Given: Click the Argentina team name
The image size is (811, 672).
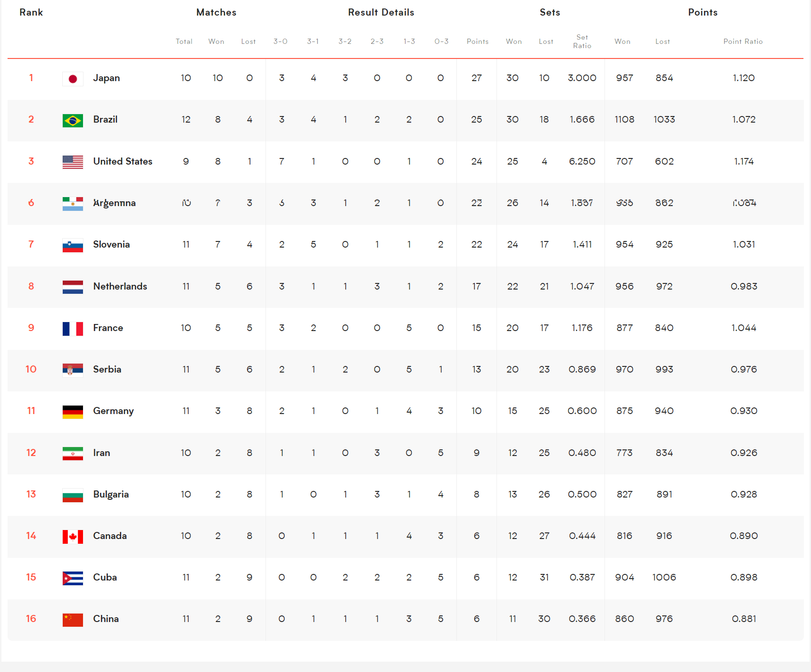Looking at the screenshot, I should point(115,203).
